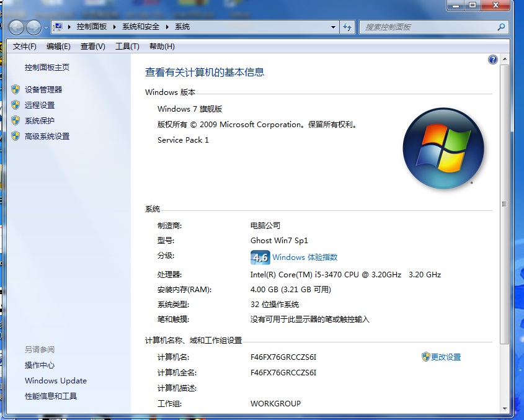Expand the arrow before 控制面板 breadcrumb

(69, 27)
